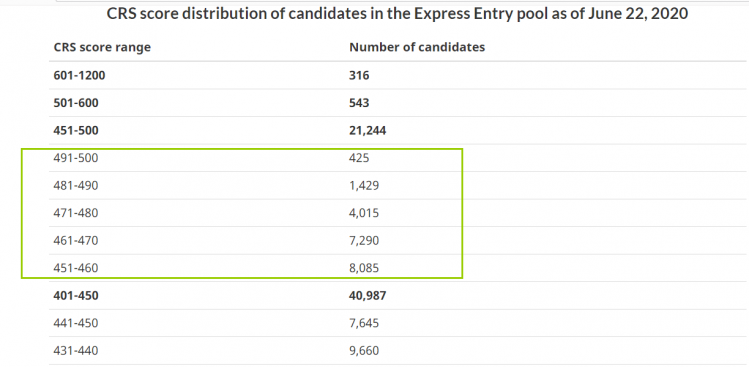Image resolution: width=749 pixels, height=367 pixels.
Task: Select the 441-450 score range cell
Action: point(76,324)
